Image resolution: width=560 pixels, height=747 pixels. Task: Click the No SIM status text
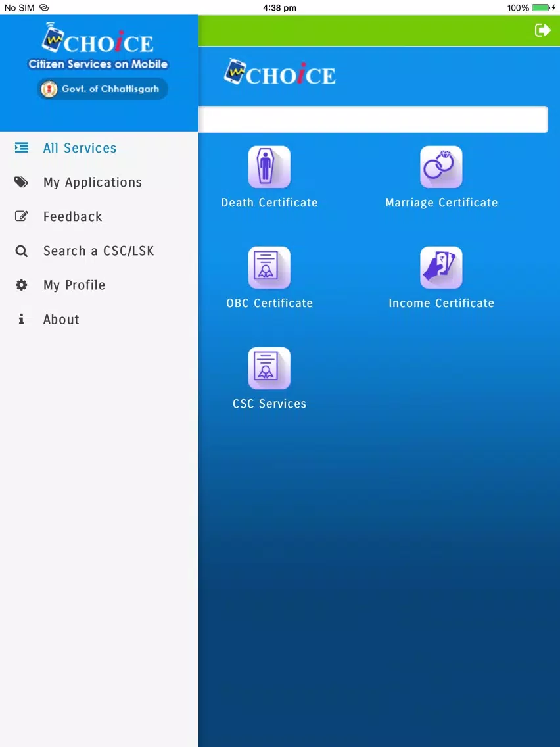click(x=19, y=8)
